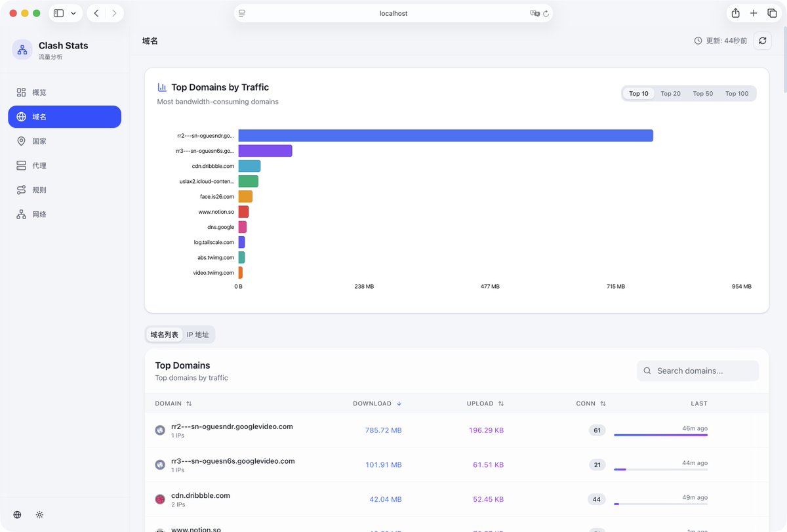Viewport: 787px width, 532px height.
Task: Click the purple rr3---sn-oguesn6s chart bar
Action: (x=266, y=151)
